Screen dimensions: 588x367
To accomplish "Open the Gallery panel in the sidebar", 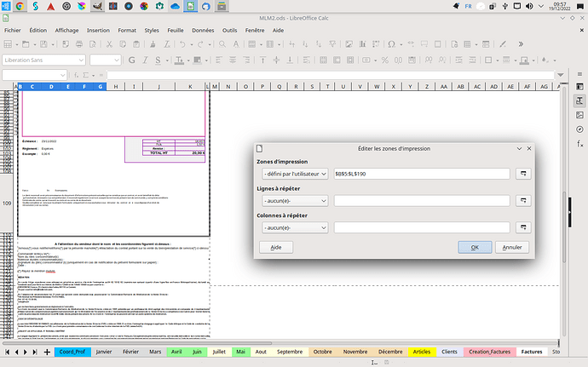I will pyautogui.click(x=579, y=115).
